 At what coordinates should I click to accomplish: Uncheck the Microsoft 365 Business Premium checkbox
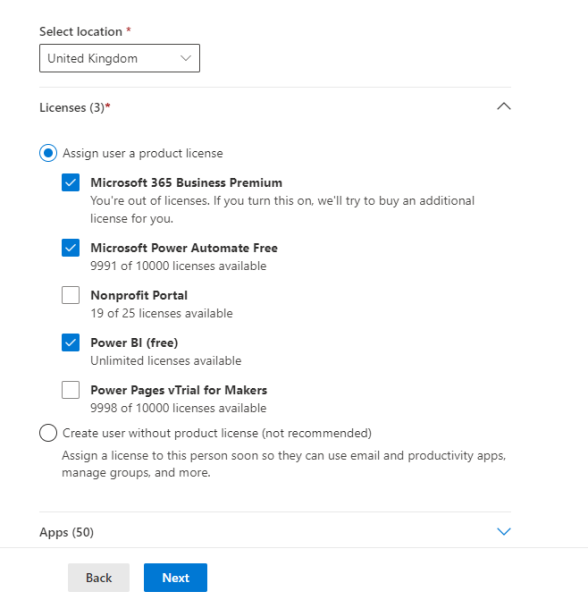pyautogui.click(x=71, y=182)
